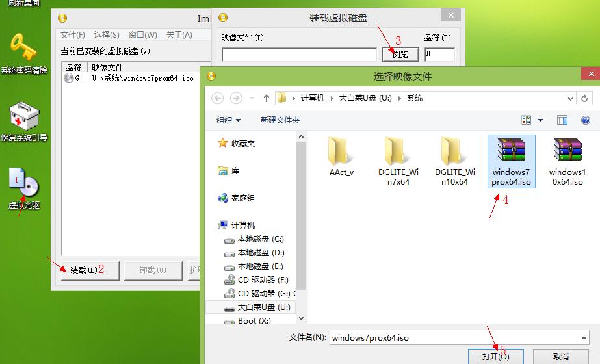
Task: Open the 文件(F) menu
Action: click(72, 35)
